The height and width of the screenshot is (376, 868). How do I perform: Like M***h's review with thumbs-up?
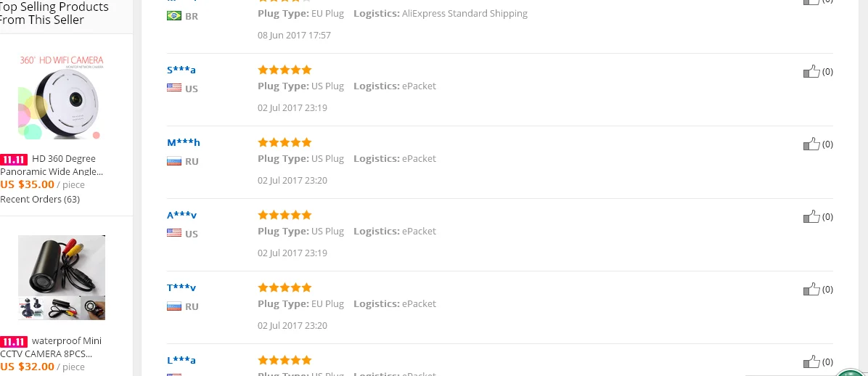811,144
